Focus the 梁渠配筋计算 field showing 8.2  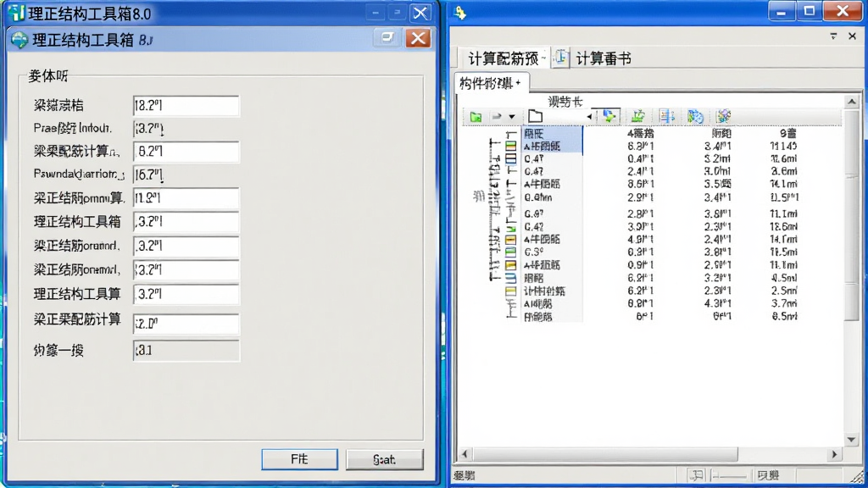[x=186, y=152]
